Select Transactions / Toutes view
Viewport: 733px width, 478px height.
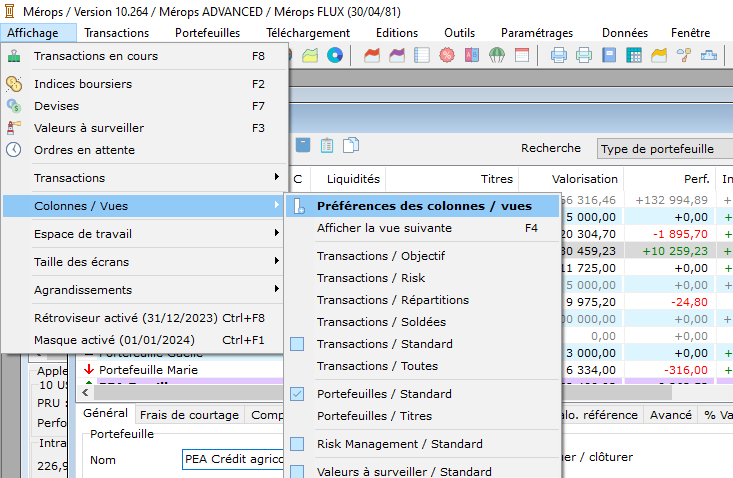423,366
